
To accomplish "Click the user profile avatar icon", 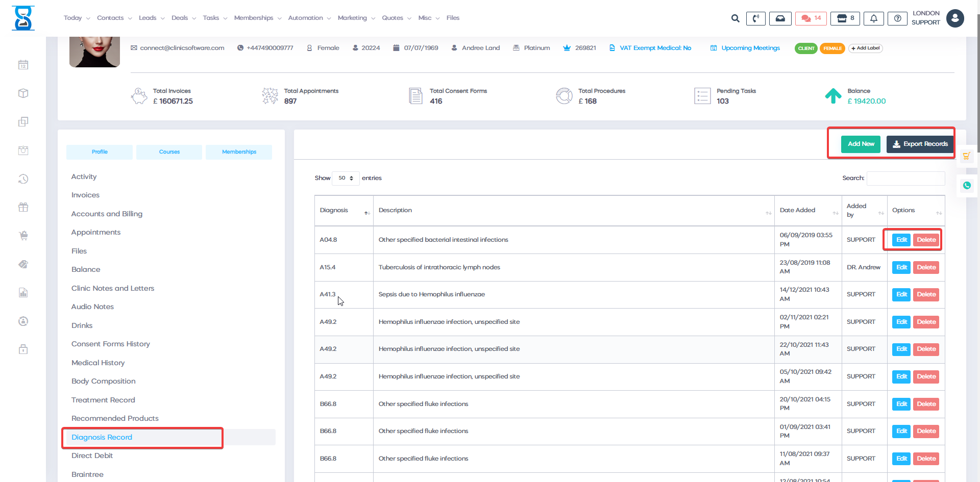I will (x=954, y=18).
